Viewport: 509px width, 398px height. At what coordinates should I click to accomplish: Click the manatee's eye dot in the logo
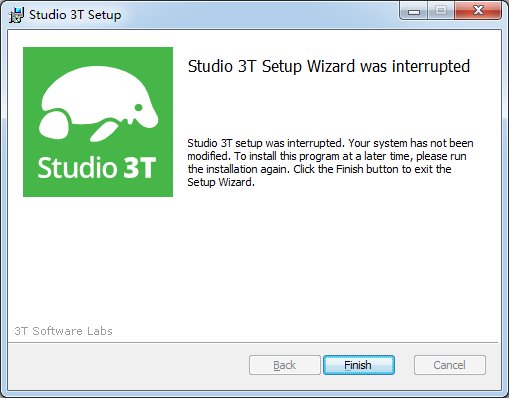point(139,107)
